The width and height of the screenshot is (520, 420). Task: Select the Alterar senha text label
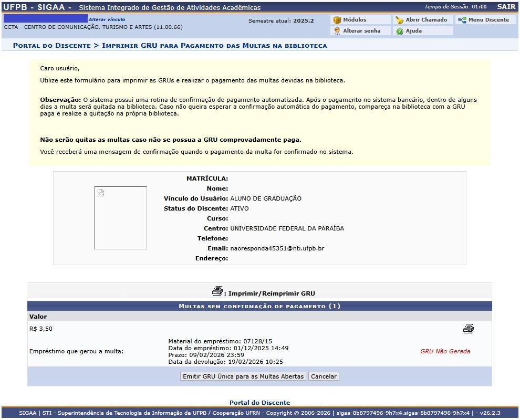pos(361,31)
